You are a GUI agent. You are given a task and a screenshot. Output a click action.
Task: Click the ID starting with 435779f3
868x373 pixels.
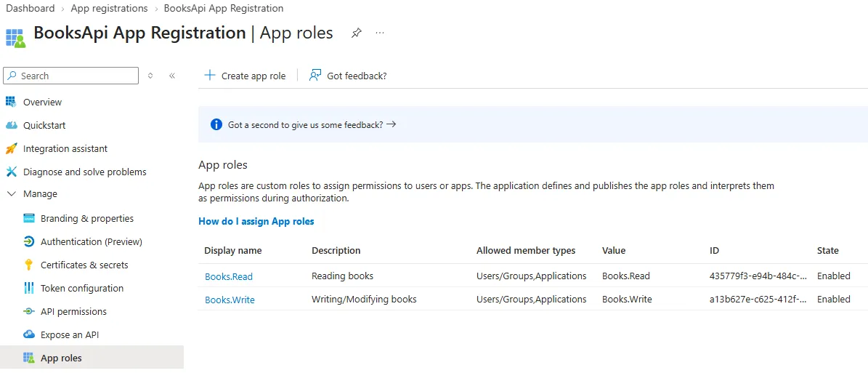(x=758, y=276)
